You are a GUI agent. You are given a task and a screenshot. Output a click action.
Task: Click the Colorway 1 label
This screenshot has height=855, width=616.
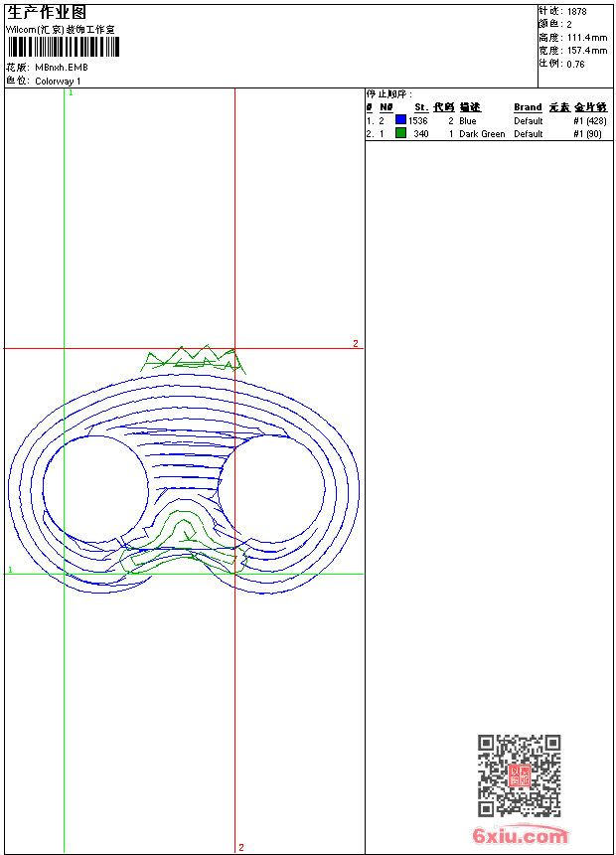(x=59, y=81)
